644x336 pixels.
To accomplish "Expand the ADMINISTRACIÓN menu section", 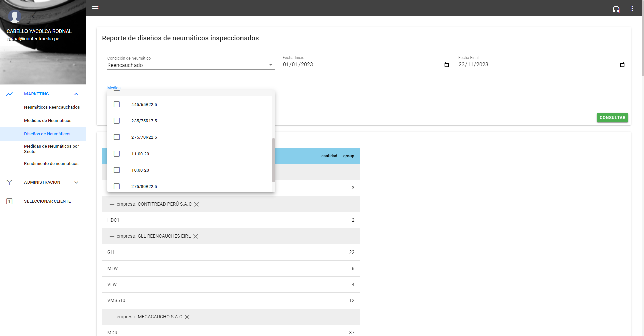I will tap(76, 182).
